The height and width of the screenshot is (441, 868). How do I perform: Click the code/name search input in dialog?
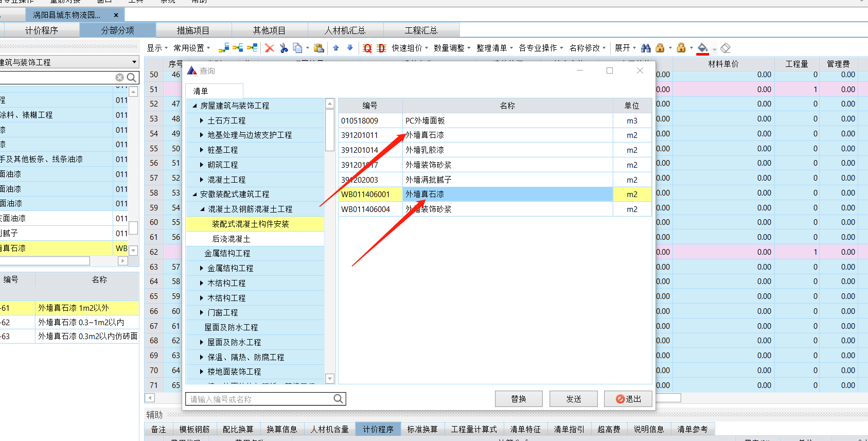(260, 399)
